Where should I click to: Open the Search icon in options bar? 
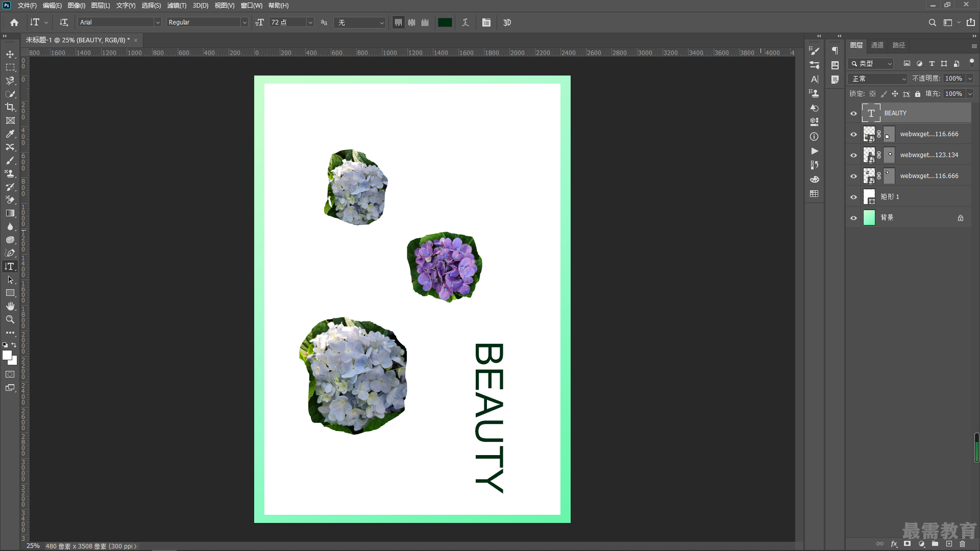point(932,22)
